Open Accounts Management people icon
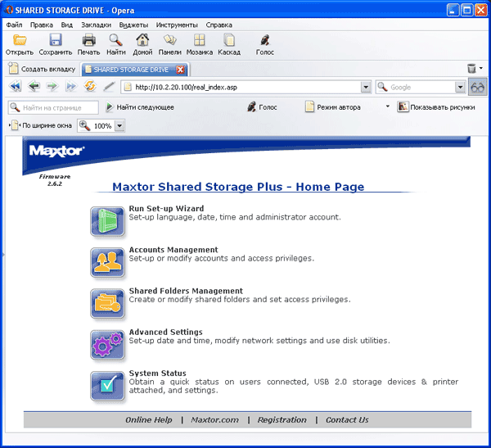The image size is (491, 448). tap(107, 262)
